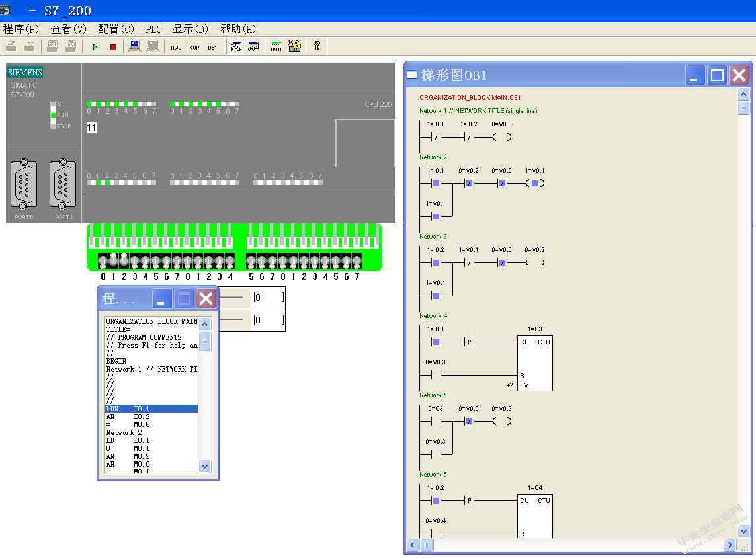
Task: Click the 'Network 3' label in the ladder diagram
Action: point(433,237)
